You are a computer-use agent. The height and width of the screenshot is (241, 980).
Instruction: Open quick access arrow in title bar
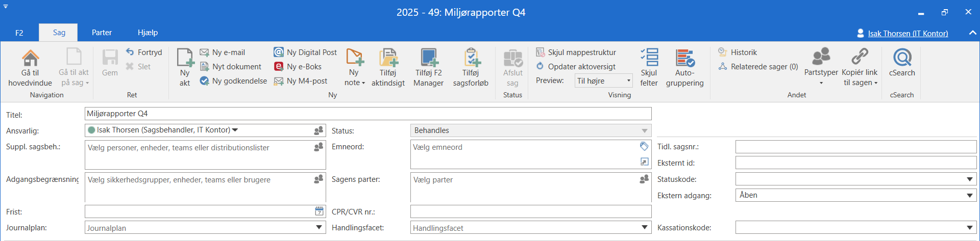coord(6,7)
